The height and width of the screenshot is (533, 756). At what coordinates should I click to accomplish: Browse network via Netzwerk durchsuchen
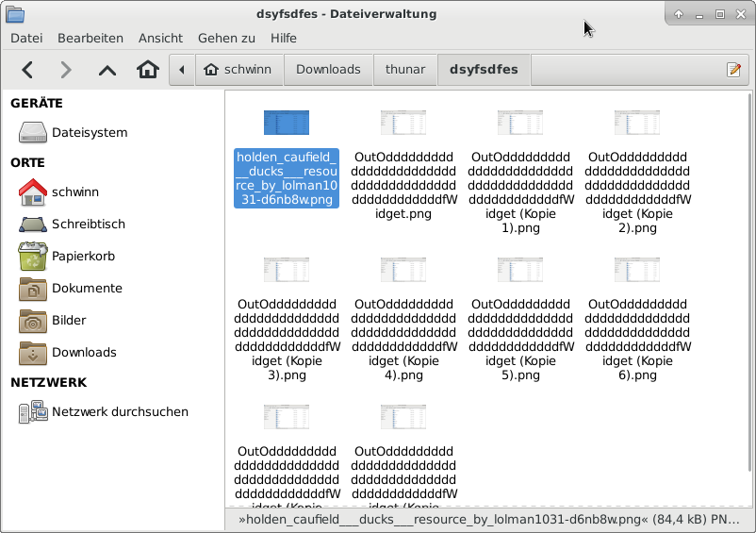(120, 411)
